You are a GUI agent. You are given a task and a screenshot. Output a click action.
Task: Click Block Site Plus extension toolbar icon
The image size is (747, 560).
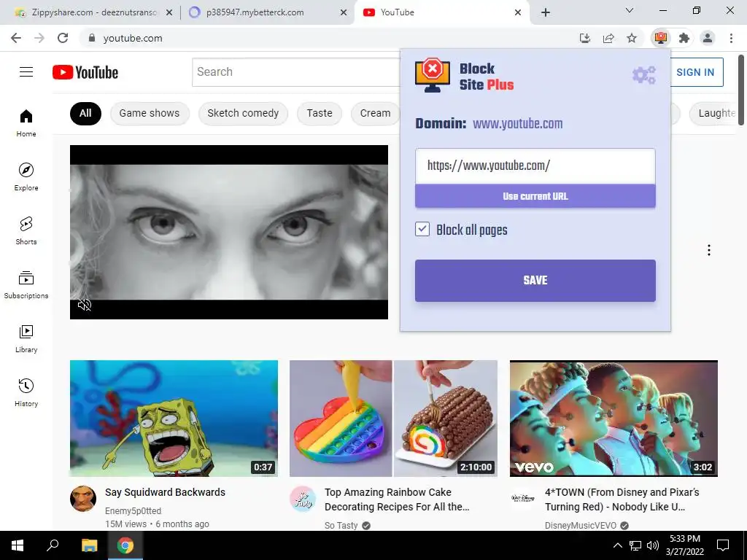pyautogui.click(x=661, y=38)
